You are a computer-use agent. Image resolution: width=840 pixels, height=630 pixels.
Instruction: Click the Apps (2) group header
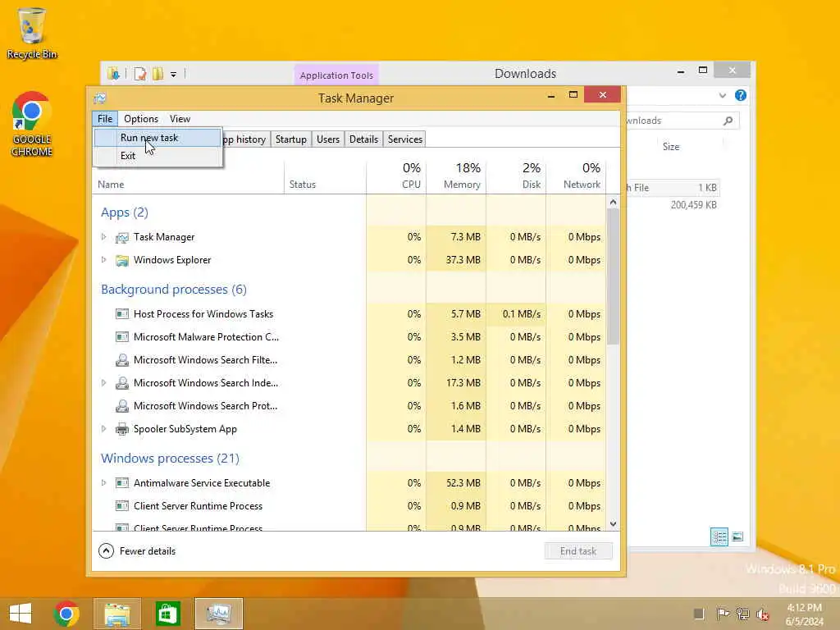[x=125, y=212]
